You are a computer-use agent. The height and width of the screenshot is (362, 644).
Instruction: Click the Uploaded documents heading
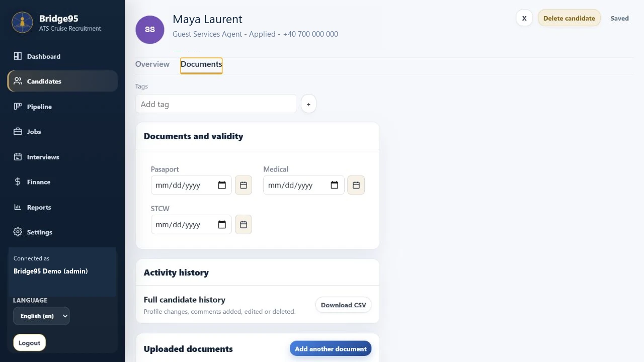(x=188, y=349)
